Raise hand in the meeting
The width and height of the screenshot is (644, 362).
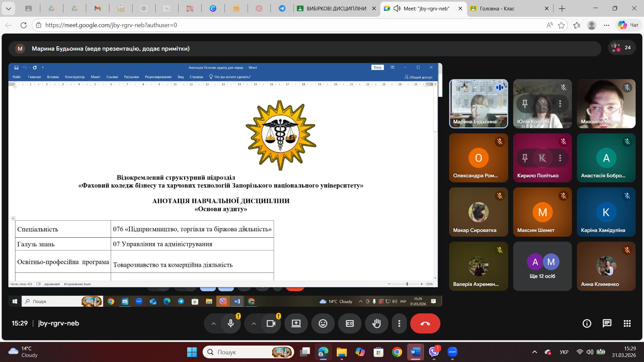[x=377, y=323]
